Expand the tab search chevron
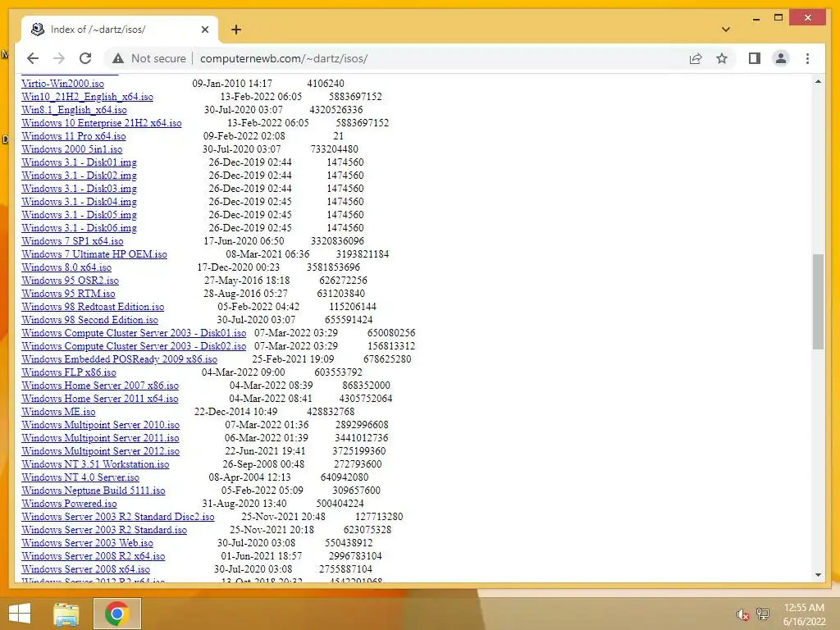The width and height of the screenshot is (840, 630). click(x=726, y=30)
